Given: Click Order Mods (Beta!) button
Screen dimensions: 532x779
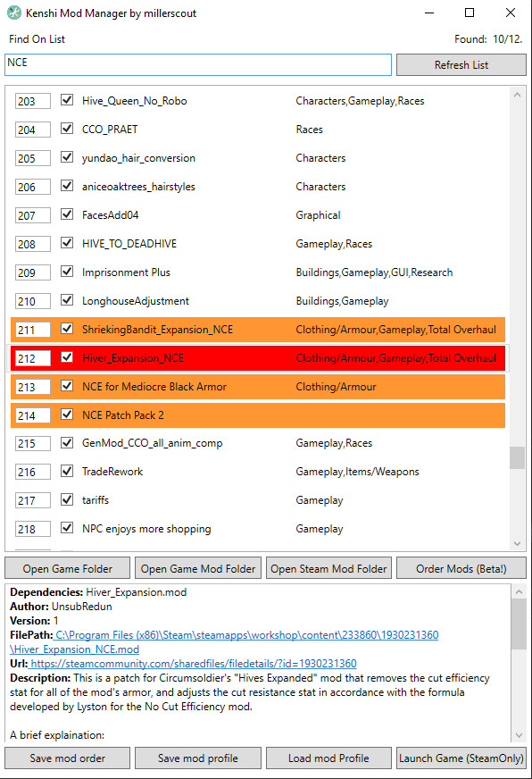Looking at the screenshot, I should tap(461, 568).
